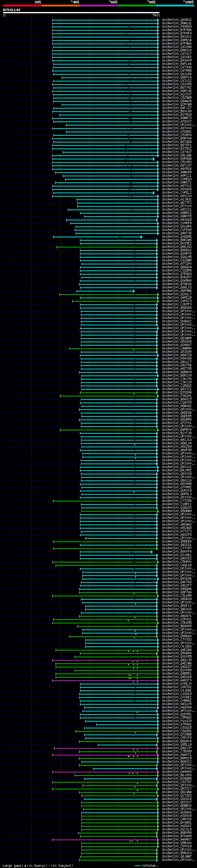
Task: Select the UniRef100_A1IW31 label
Action: pos(177,200)
